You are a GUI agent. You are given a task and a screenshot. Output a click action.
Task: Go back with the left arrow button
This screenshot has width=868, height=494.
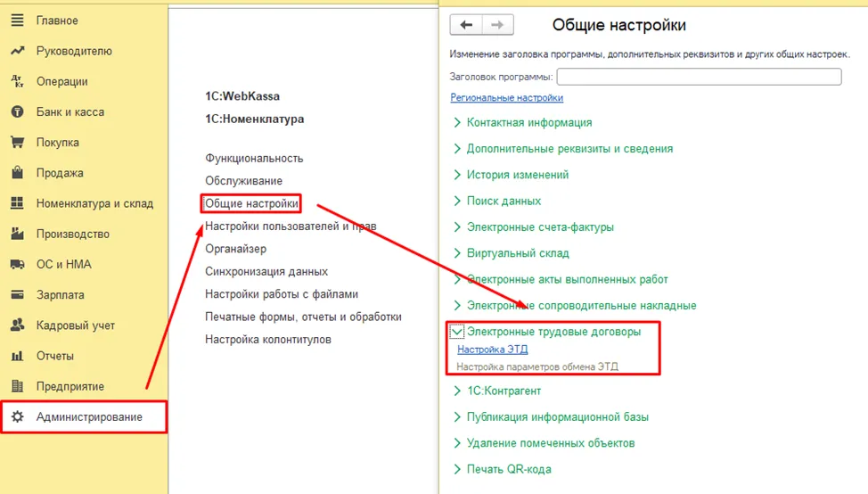point(466,25)
